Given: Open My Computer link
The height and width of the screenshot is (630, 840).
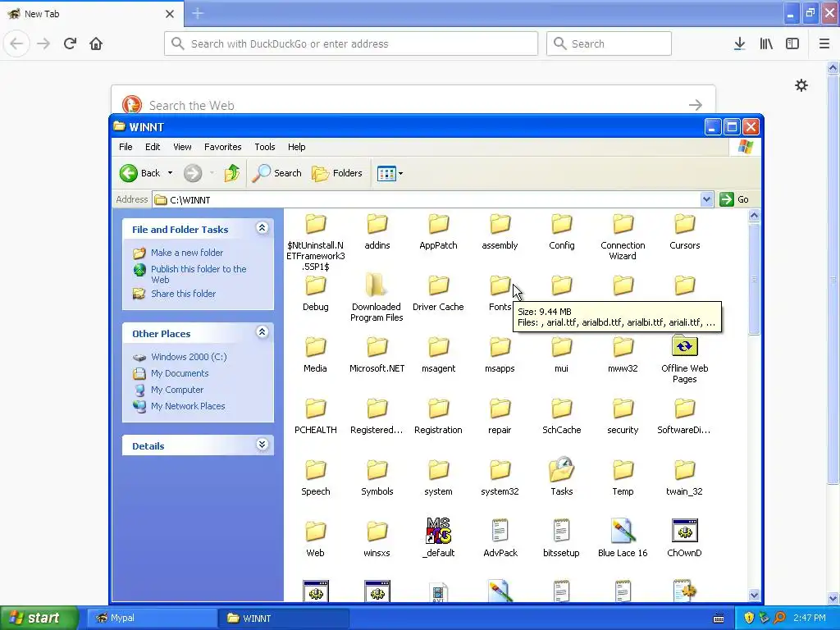Looking at the screenshot, I should click(x=177, y=390).
